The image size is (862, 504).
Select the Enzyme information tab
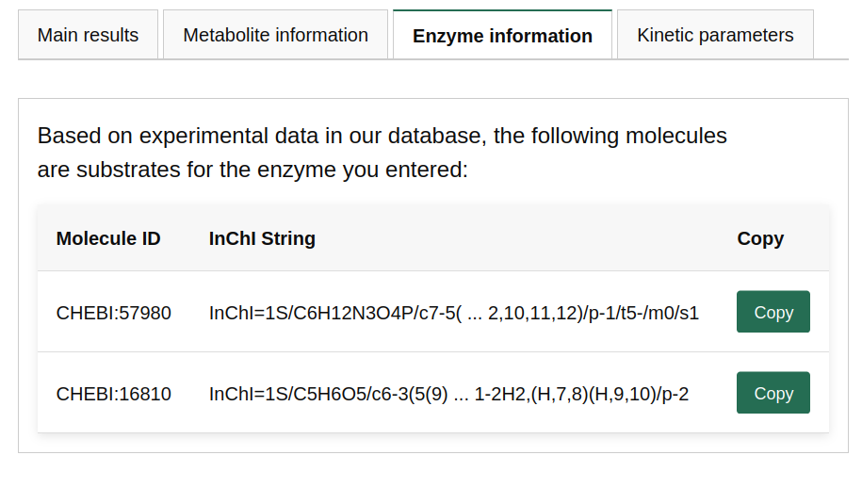502,36
